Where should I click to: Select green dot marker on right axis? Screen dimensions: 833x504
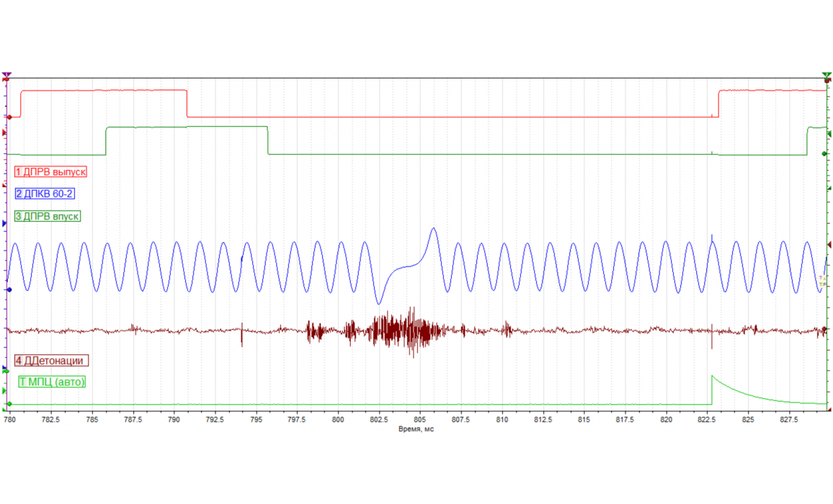coord(824,154)
